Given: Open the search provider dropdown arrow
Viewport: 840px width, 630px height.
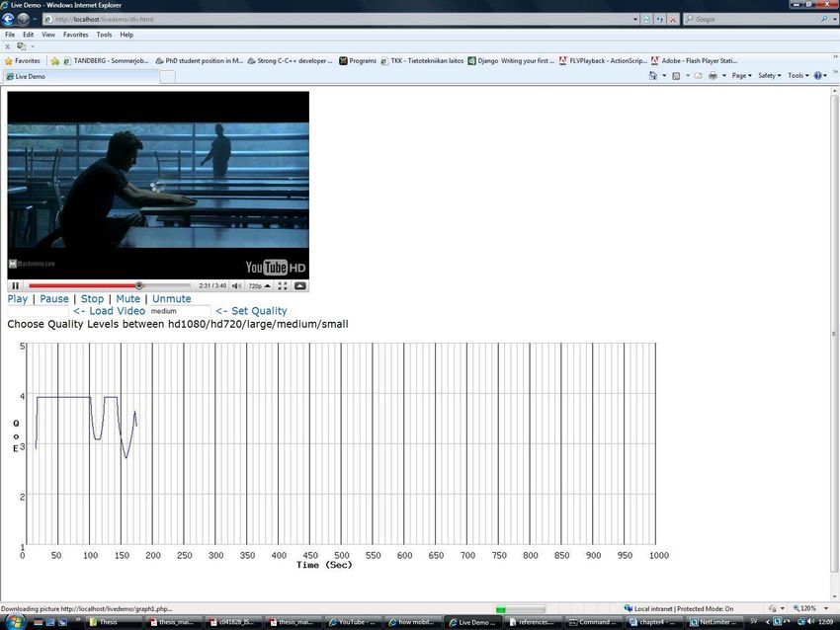Looking at the screenshot, I should [835, 20].
